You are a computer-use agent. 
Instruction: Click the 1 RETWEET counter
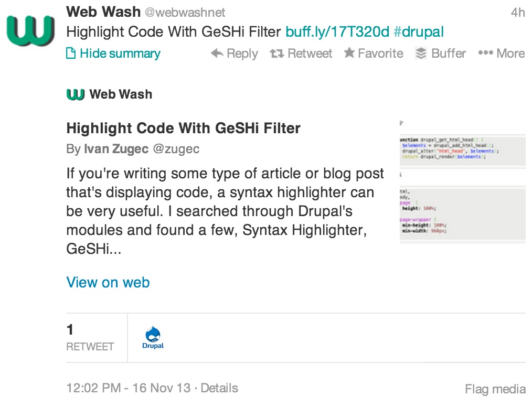[90, 336]
